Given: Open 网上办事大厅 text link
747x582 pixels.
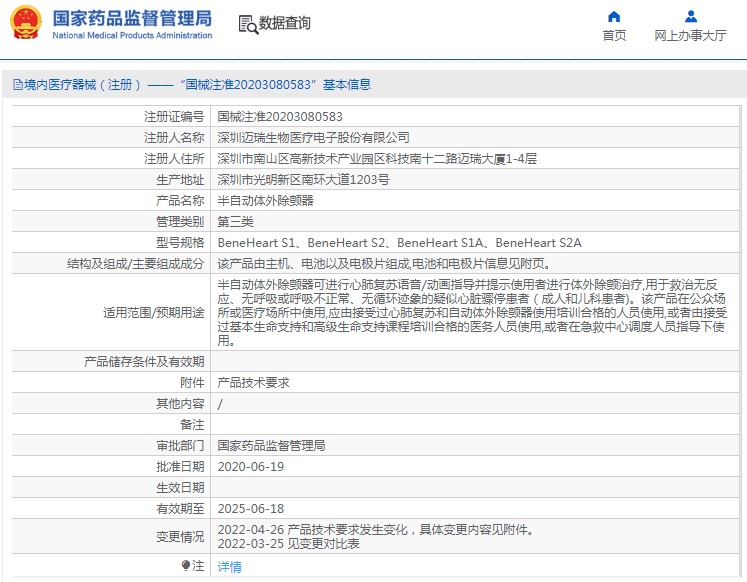Looking at the screenshot, I should [x=690, y=36].
